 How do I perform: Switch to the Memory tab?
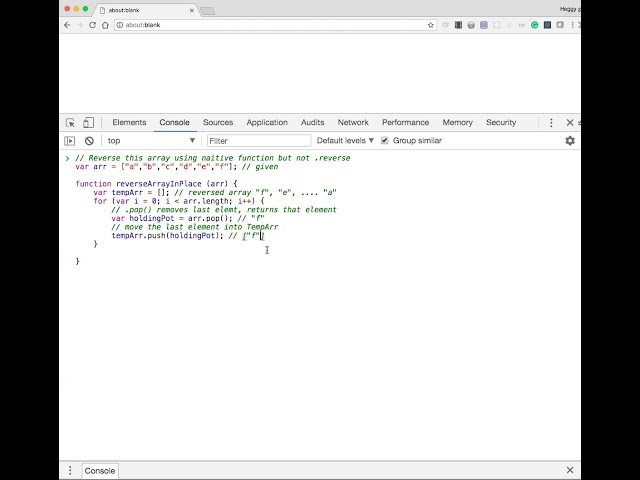click(x=458, y=122)
